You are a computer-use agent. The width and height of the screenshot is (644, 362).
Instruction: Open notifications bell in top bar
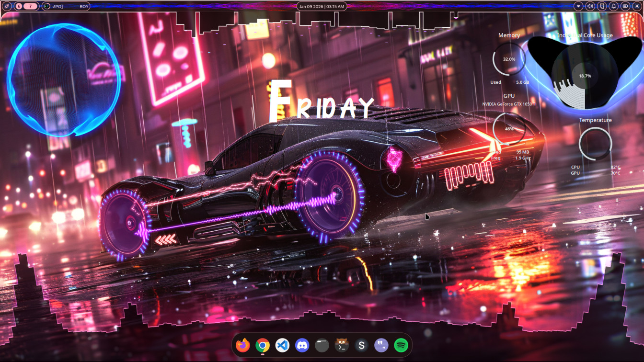pos(613,6)
